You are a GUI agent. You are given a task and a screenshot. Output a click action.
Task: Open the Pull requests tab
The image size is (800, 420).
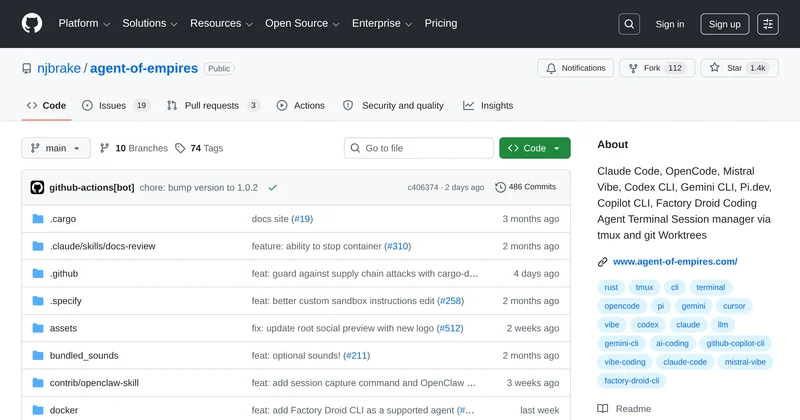coord(212,105)
